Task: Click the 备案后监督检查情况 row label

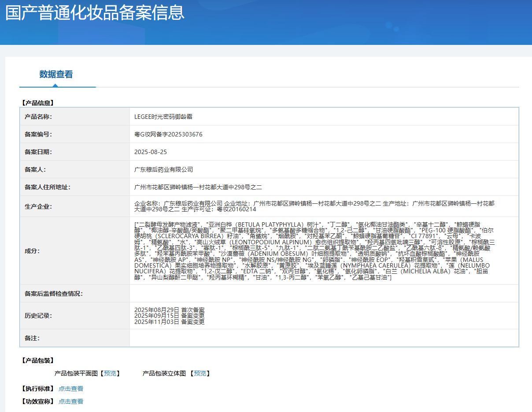Action: tap(54, 294)
